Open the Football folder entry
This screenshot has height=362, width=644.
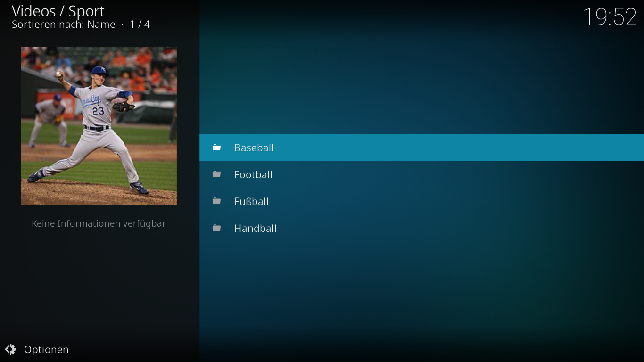tap(421, 174)
